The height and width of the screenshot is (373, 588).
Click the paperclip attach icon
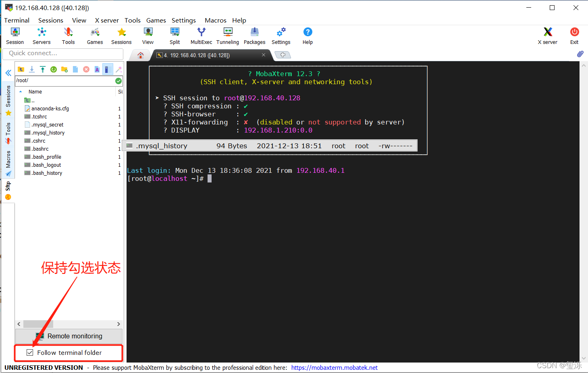click(580, 54)
